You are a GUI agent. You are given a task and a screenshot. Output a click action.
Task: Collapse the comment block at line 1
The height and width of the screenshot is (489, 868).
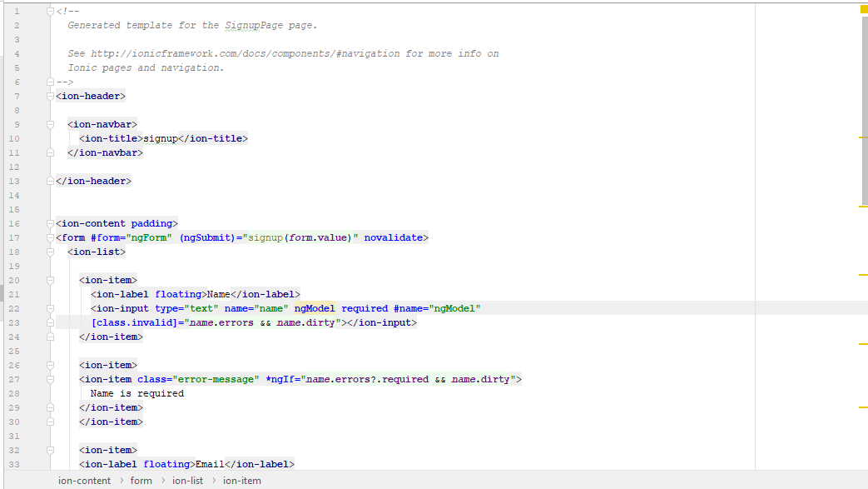pyautogui.click(x=49, y=11)
